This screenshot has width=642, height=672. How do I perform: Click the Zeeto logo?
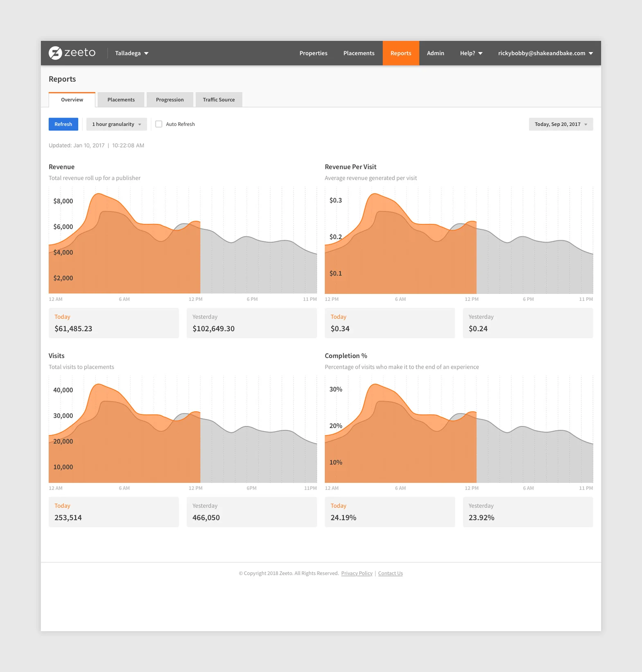72,53
